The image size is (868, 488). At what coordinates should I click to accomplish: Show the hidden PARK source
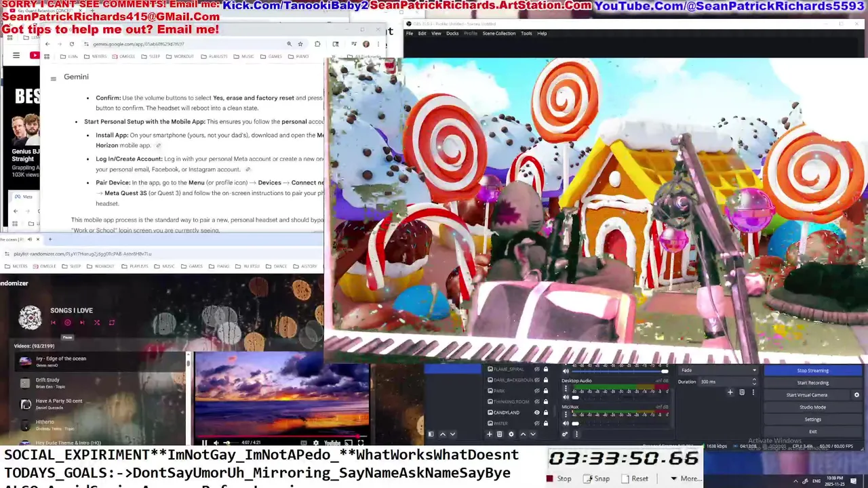[537, 390]
